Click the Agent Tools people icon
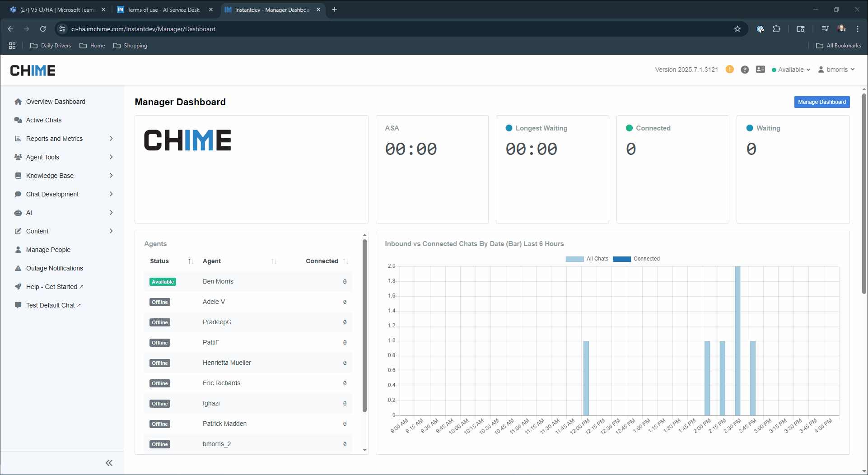The image size is (868, 475). (18, 157)
